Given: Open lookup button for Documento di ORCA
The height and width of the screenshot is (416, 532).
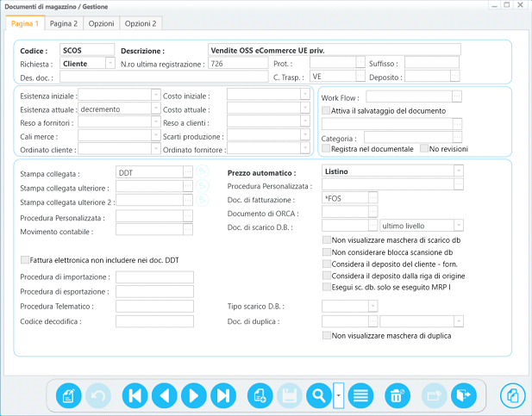Looking at the screenshot, I should [372, 212].
